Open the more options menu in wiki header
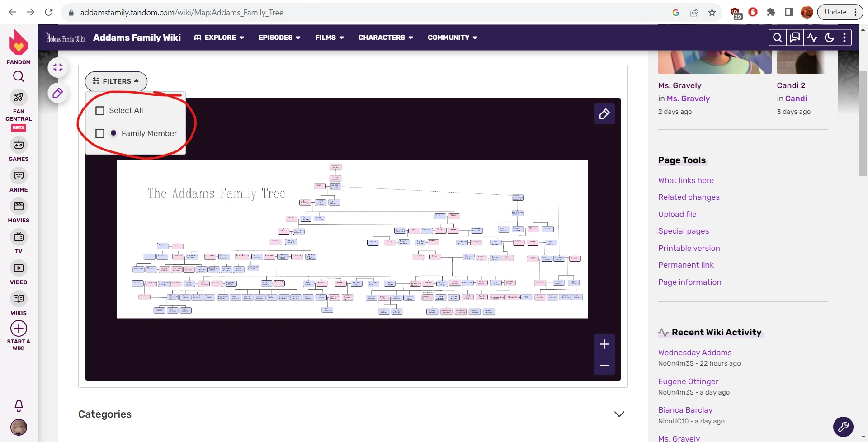The height and width of the screenshot is (442, 868). pos(844,38)
